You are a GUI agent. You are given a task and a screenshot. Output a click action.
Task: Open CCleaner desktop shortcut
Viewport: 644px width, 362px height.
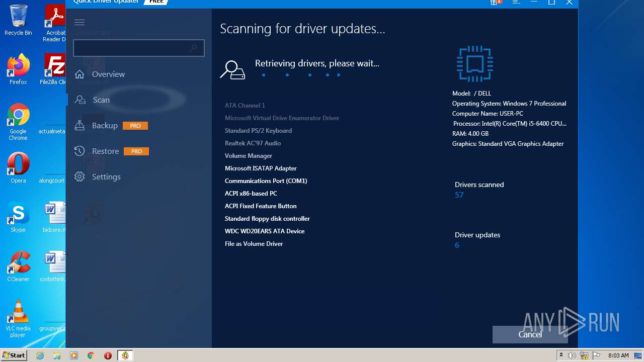(x=18, y=266)
